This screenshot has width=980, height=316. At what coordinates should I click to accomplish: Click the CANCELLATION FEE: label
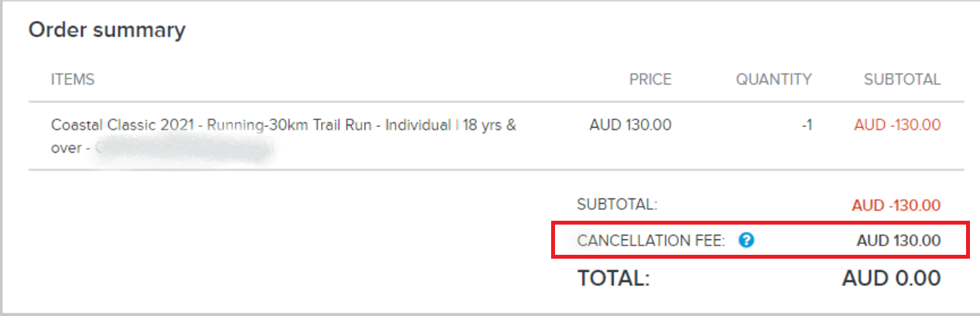(x=651, y=241)
